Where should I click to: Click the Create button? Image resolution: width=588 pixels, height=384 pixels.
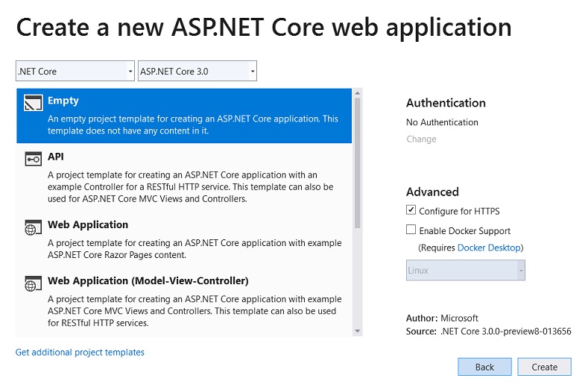coord(544,367)
